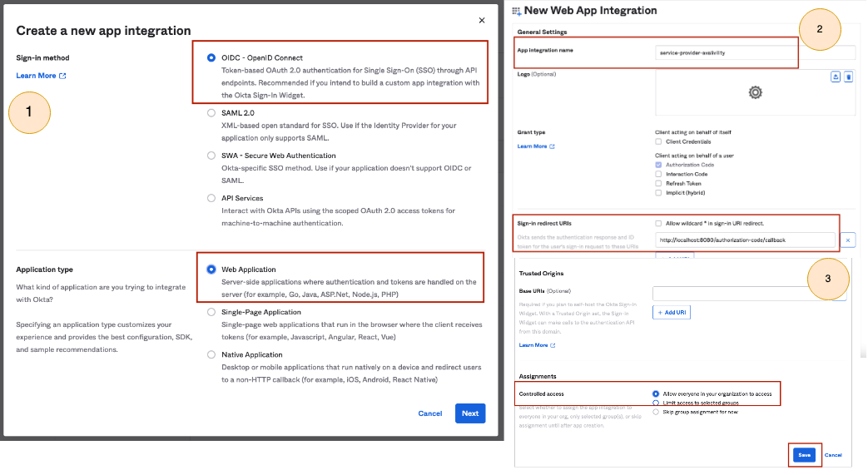
Task: Check the Refresh Token grant type
Action: click(x=658, y=184)
